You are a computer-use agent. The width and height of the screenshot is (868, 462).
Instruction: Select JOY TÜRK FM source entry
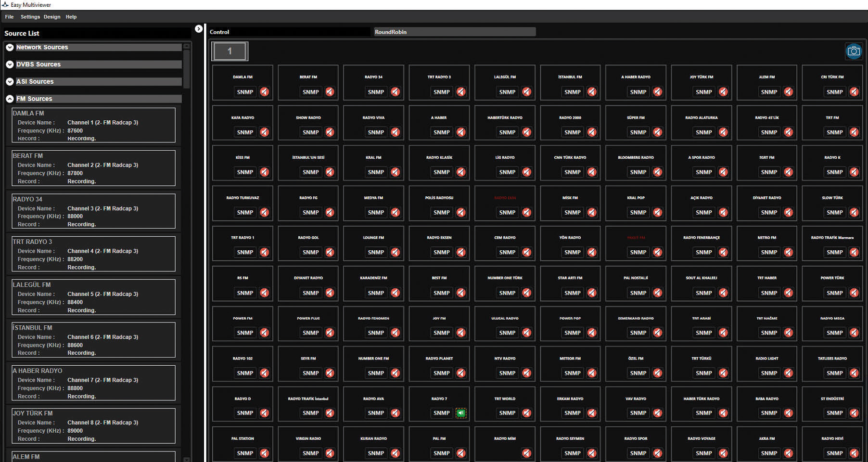94,425
